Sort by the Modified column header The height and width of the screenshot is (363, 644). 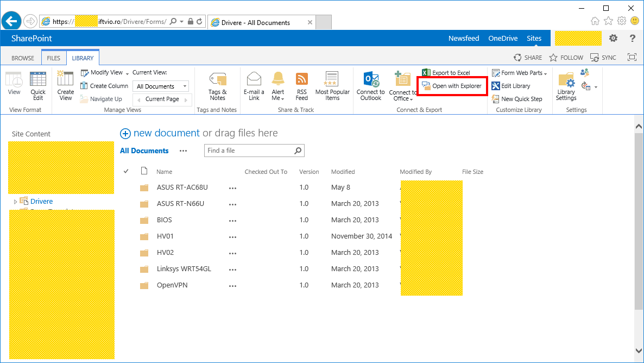pyautogui.click(x=343, y=172)
